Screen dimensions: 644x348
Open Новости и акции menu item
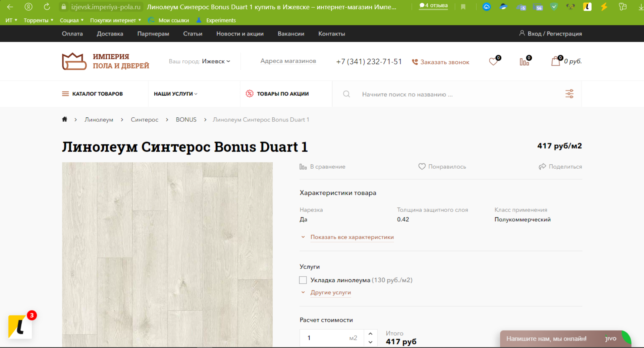(240, 34)
